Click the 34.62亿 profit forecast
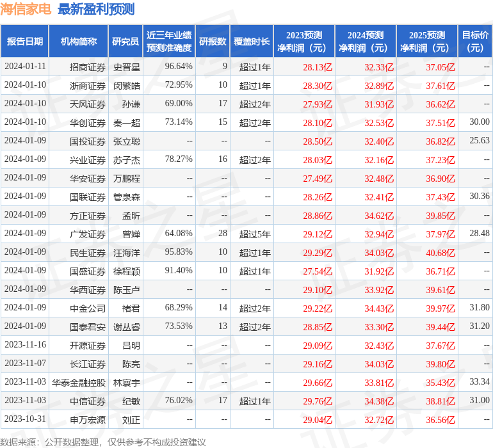 [x=379, y=215]
